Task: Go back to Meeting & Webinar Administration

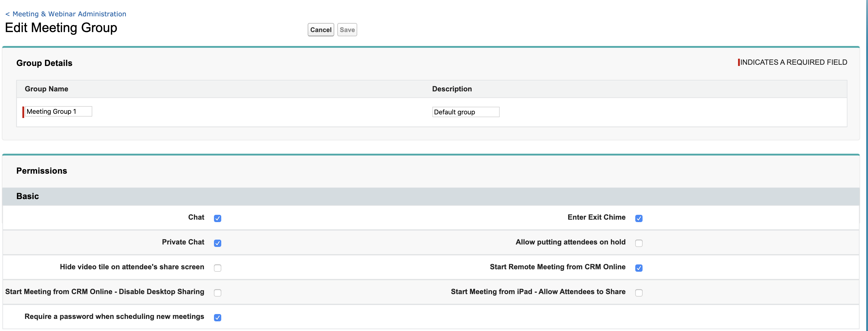Action: [66, 14]
